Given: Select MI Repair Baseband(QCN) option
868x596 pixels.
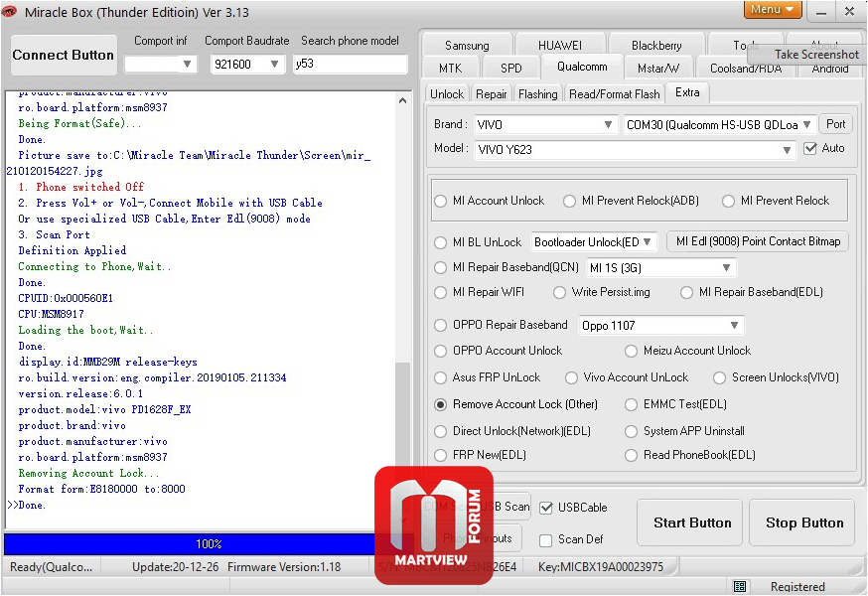Looking at the screenshot, I should click(441, 267).
